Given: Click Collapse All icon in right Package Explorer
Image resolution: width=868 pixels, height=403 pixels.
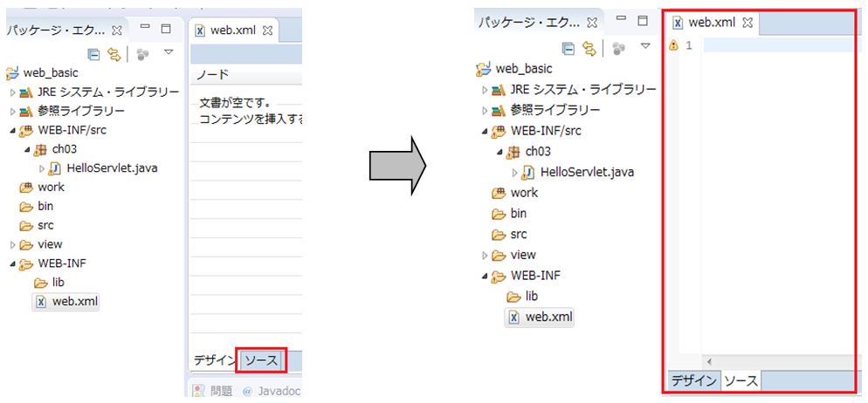Looking at the screenshot, I should click(x=568, y=49).
